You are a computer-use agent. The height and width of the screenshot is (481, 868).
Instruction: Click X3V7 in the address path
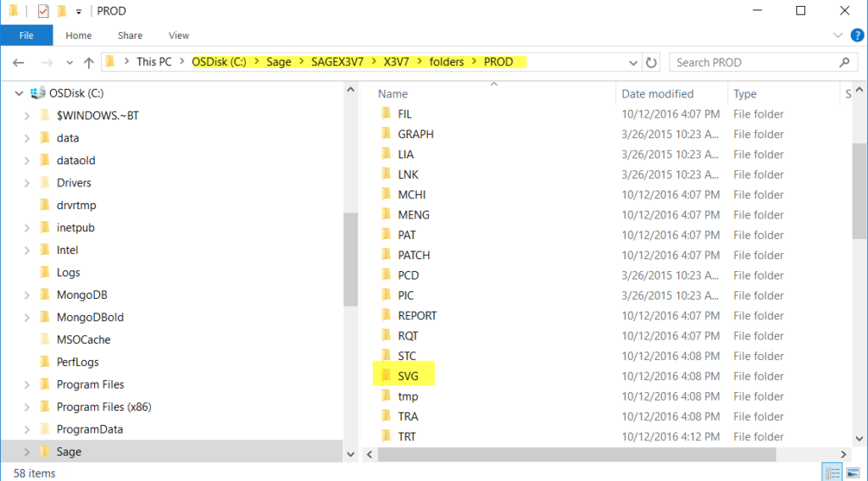[397, 62]
